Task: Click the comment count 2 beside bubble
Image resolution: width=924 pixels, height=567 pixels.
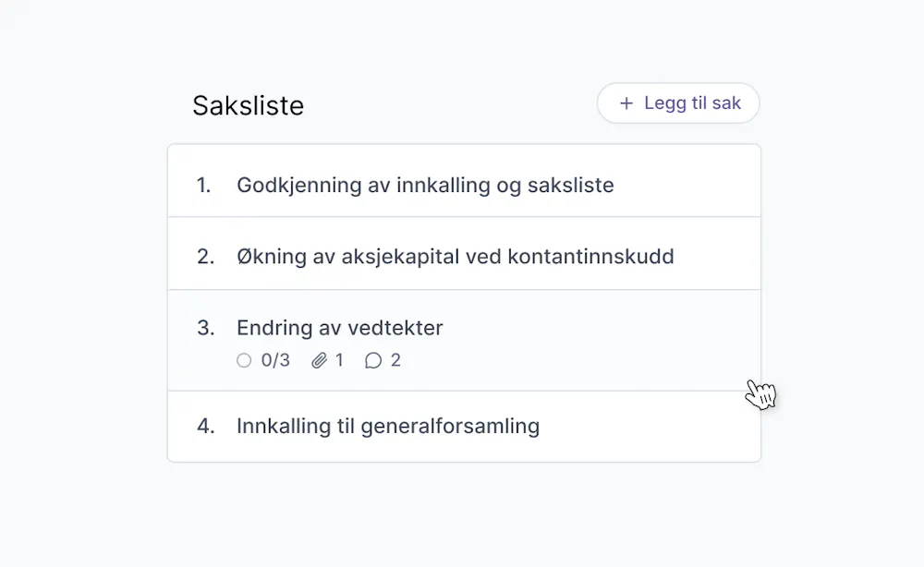Action: (x=395, y=360)
